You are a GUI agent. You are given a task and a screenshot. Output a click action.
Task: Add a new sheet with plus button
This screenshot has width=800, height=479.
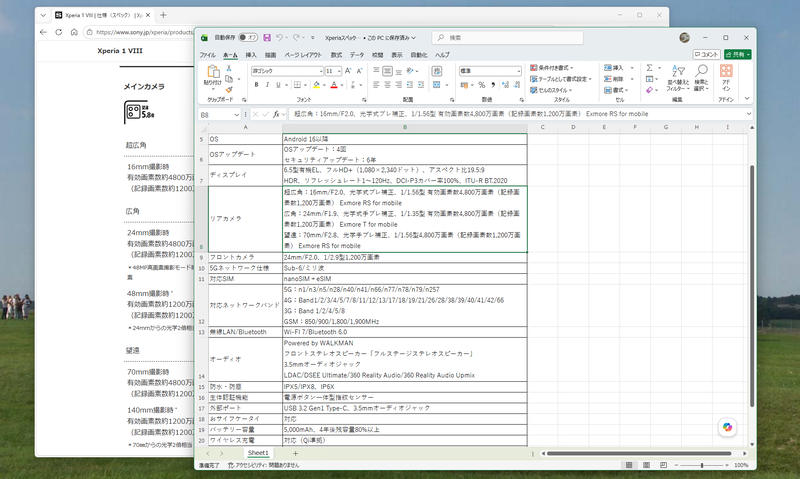[295, 453]
